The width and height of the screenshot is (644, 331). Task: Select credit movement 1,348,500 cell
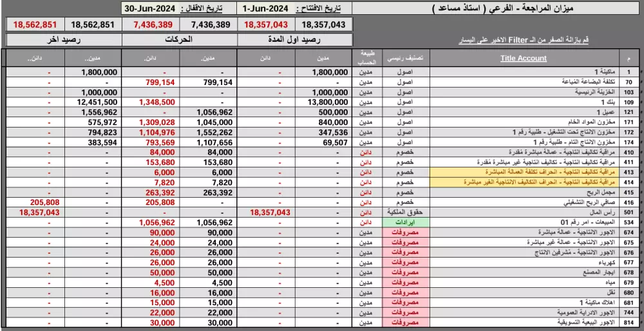150,102
